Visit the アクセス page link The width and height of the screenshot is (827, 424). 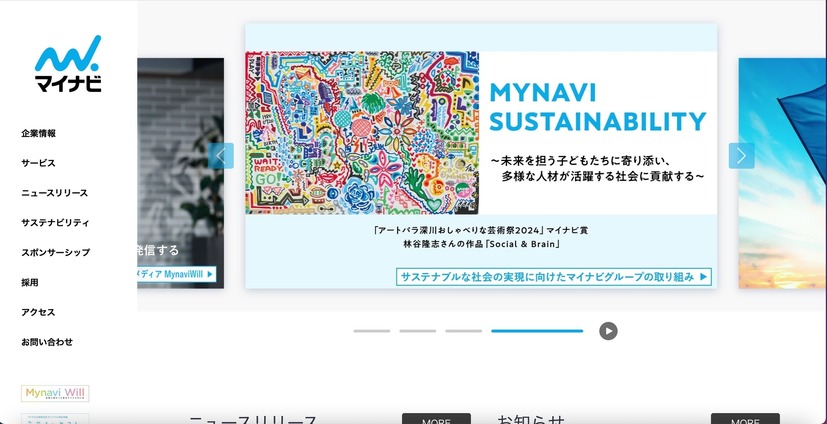pos(39,312)
